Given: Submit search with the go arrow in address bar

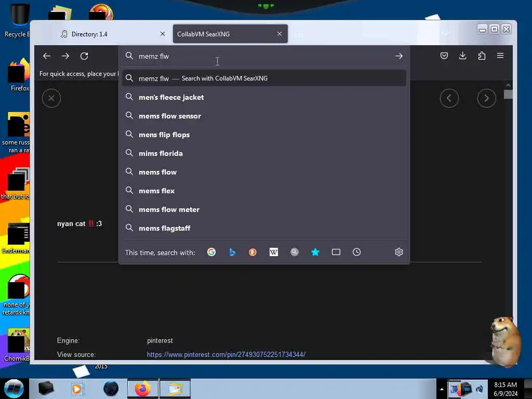Looking at the screenshot, I should [398, 56].
